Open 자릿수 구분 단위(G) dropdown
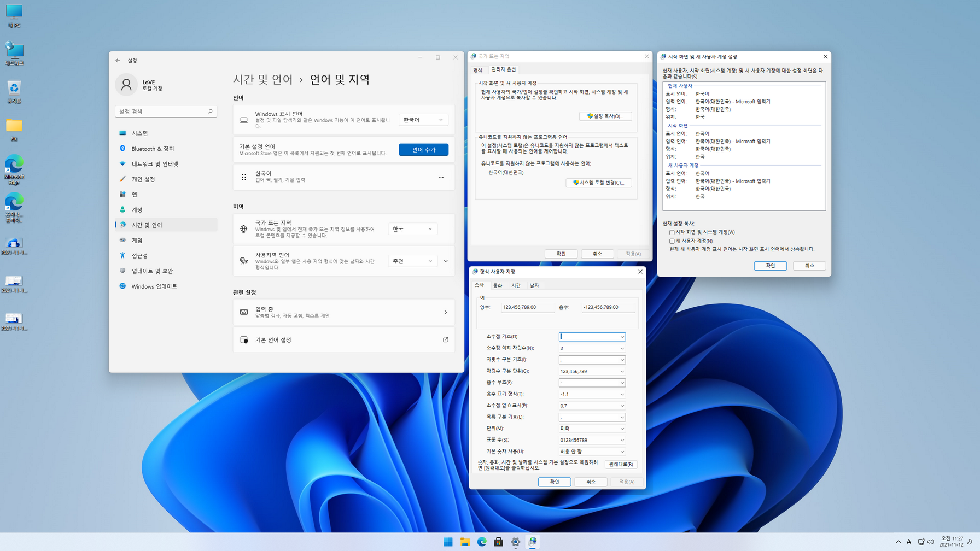Viewport: 980px width, 551px height. [592, 371]
